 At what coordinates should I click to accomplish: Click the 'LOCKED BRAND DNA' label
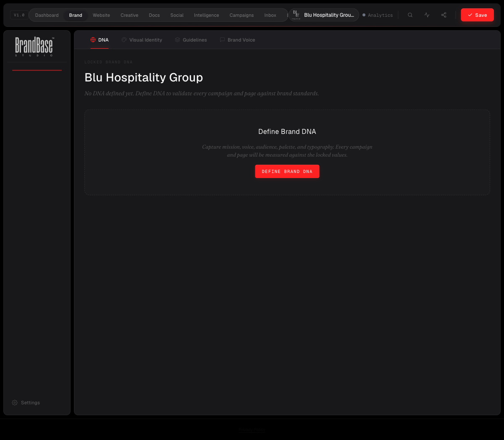108,62
